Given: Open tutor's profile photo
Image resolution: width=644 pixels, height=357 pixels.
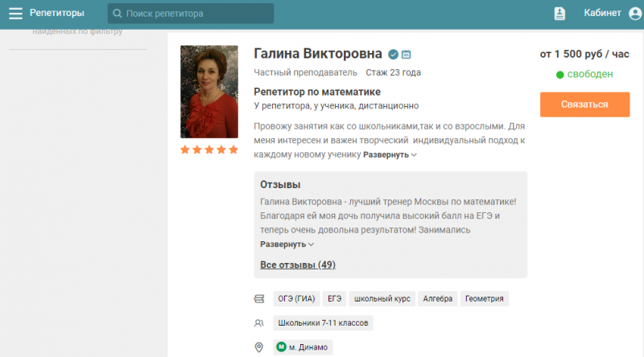Looking at the screenshot, I should click(x=209, y=92).
